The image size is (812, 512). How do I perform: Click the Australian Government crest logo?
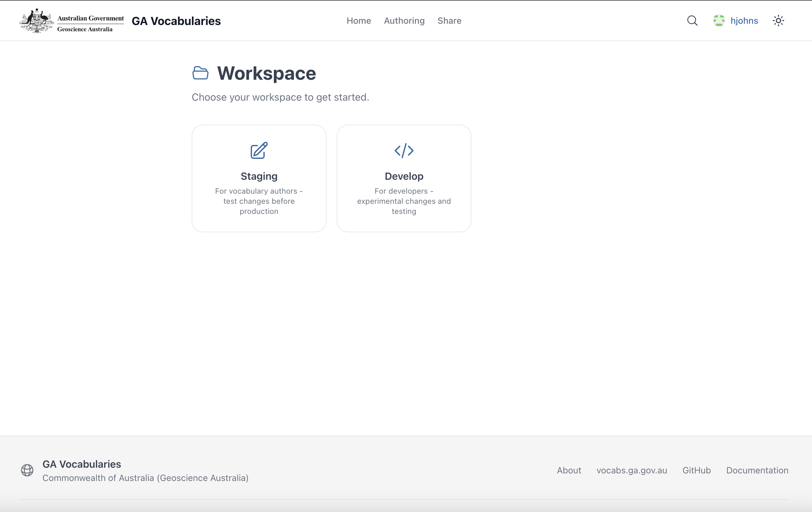pyautogui.click(x=37, y=21)
